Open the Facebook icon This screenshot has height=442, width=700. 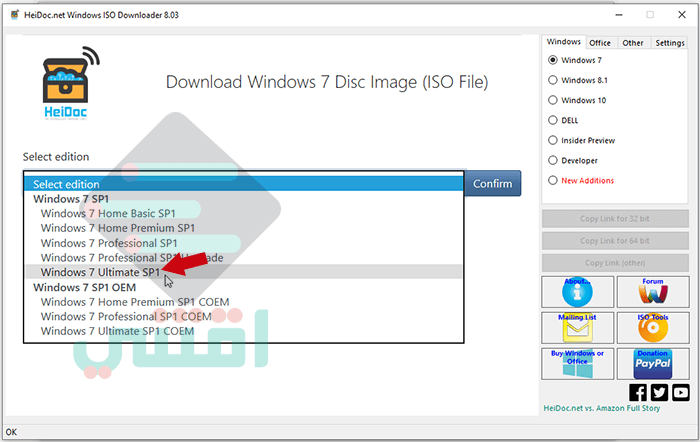(x=638, y=392)
